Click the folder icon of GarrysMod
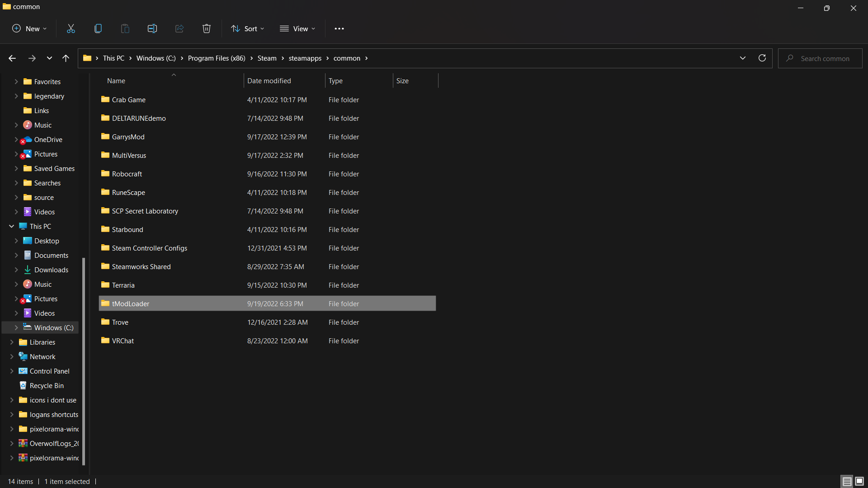This screenshot has width=868, height=488. point(105,137)
